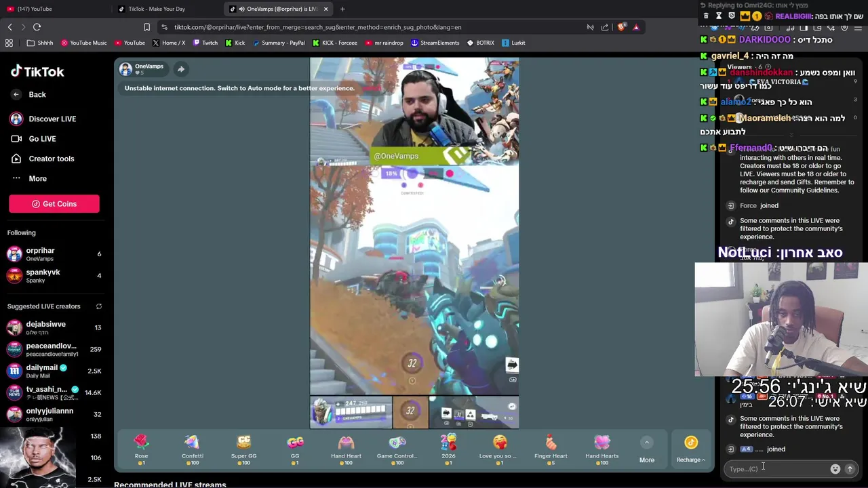Image resolution: width=868 pixels, height=488 pixels.
Task: Open onlyyjuliannn suggested creator
Action: (54, 415)
